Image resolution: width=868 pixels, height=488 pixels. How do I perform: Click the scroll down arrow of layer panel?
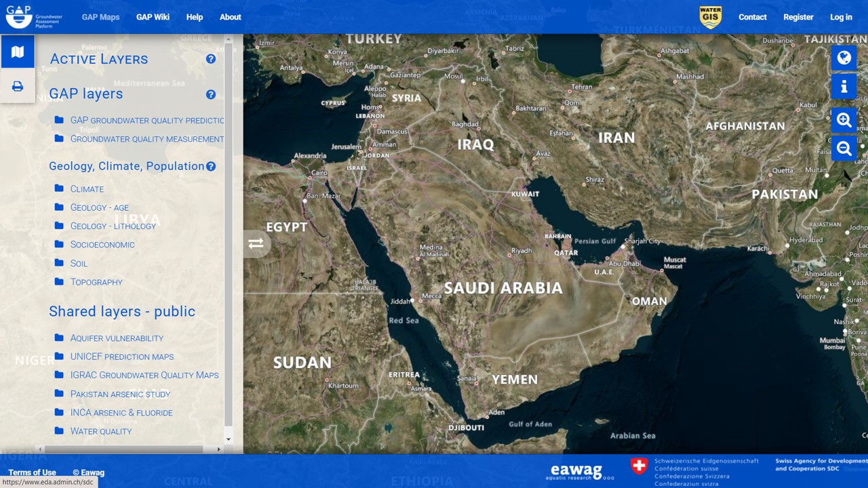[x=229, y=439]
